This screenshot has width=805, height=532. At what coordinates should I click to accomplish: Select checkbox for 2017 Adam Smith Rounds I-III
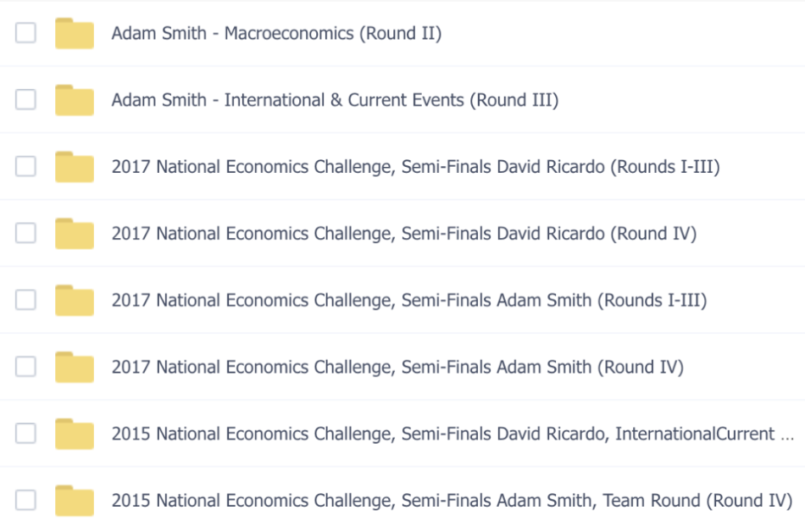click(x=26, y=300)
